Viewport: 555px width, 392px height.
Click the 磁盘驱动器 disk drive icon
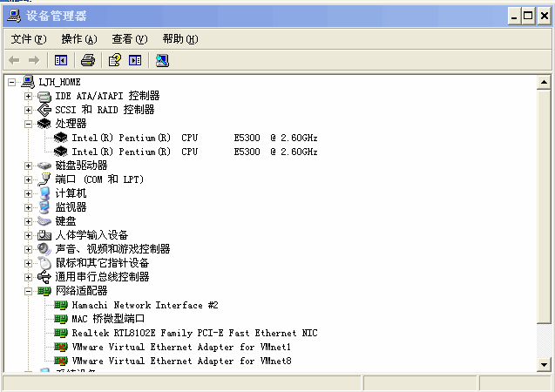point(44,166)
